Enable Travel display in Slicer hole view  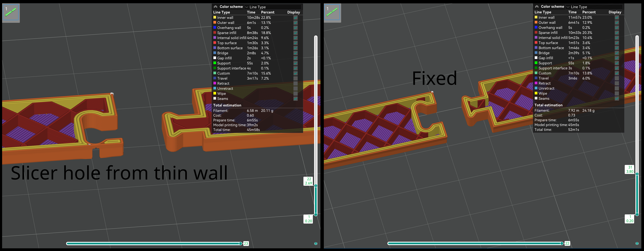point(296,78)
